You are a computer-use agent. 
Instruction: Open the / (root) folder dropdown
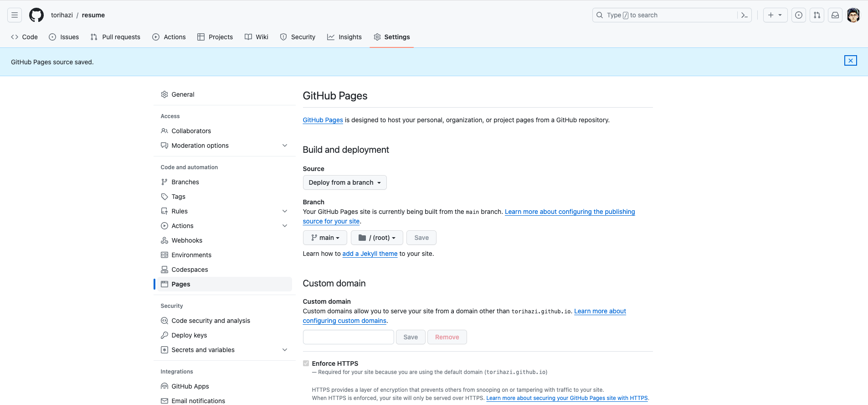pyautogui.click(x=377, y=238)
